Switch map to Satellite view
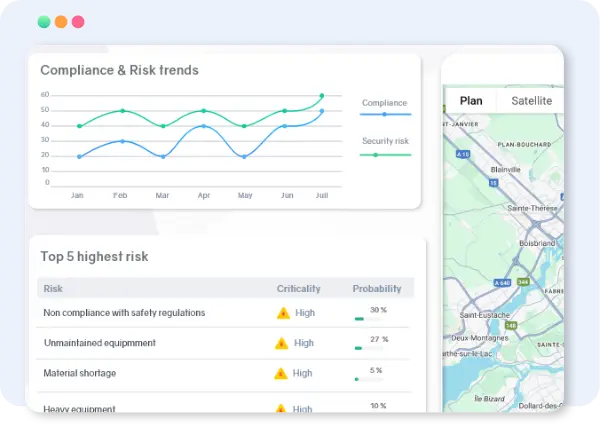The image size is (600, 431). (x=531, y=100)
